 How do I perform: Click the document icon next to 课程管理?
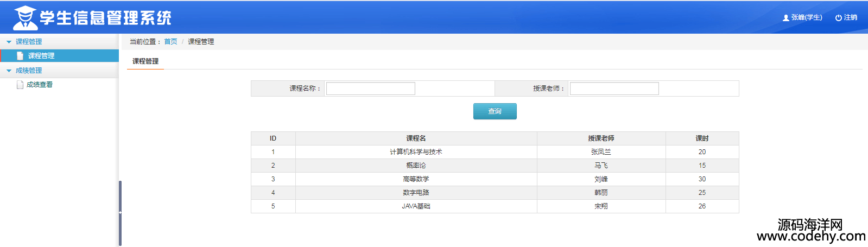tap(20, 56)
